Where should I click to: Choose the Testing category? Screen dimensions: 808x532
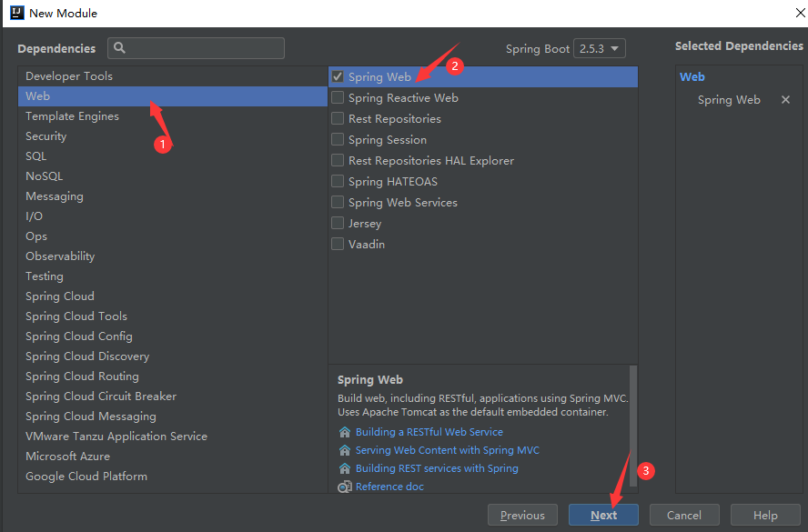[173, 276]
